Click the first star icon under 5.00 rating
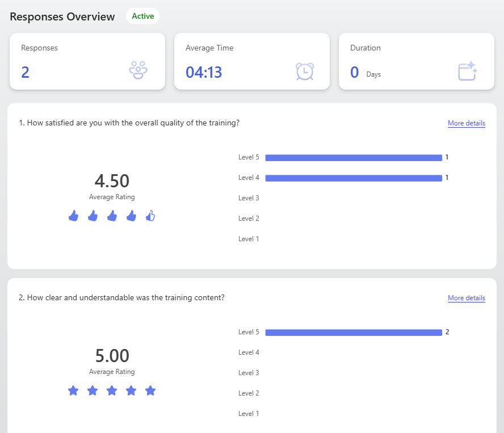 point(73,390)
